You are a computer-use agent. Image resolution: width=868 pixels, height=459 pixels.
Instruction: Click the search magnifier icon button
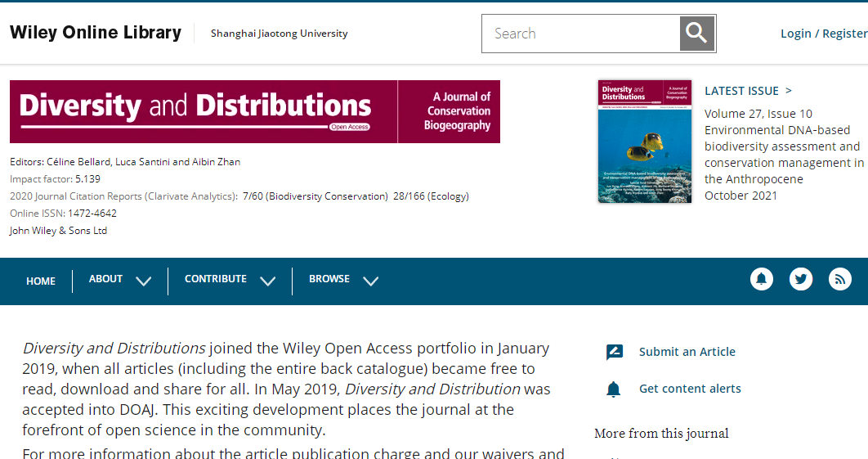(x=696, y=34)
